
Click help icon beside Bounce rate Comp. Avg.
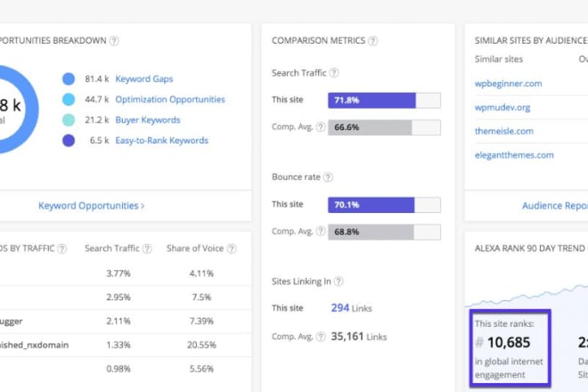pos(320,232)
